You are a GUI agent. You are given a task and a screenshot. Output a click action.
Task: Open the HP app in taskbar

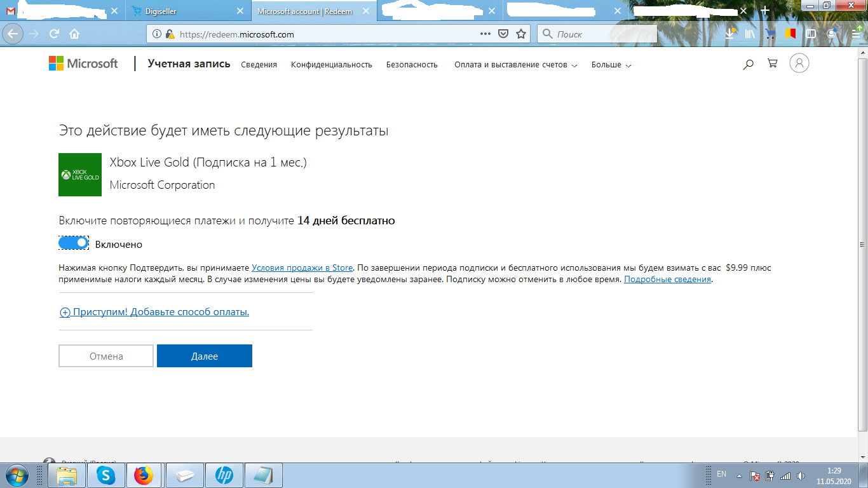click(x=223, y=475)
